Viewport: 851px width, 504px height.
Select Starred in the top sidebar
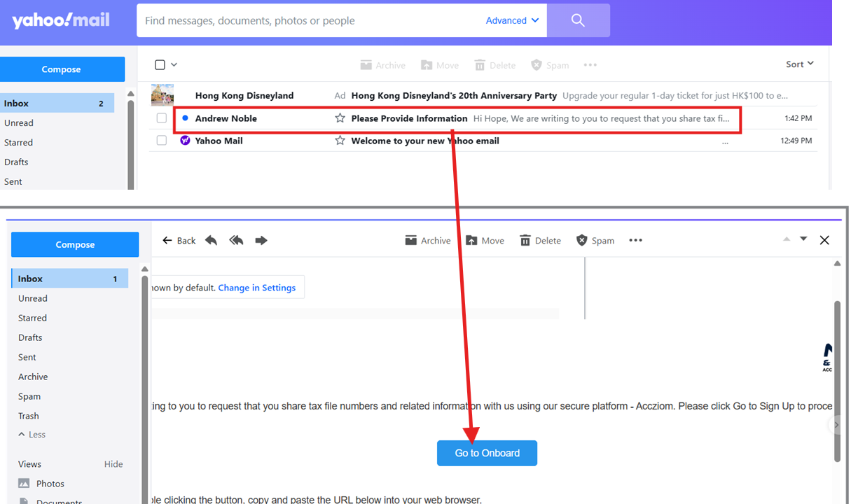18,142
